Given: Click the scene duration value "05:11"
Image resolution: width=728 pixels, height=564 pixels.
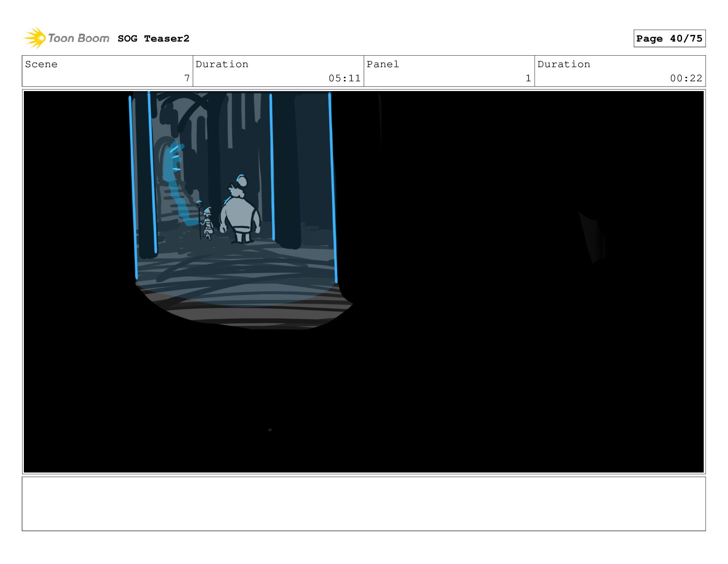Looking at the screenshot, I should (x=345, y=78).
